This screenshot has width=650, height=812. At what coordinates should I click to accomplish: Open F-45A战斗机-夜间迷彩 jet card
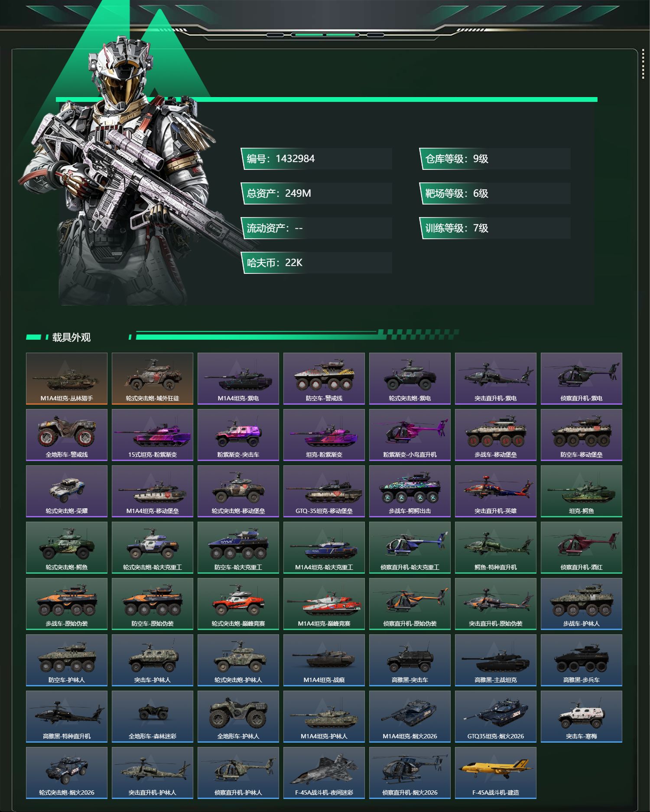coord(324,773)
